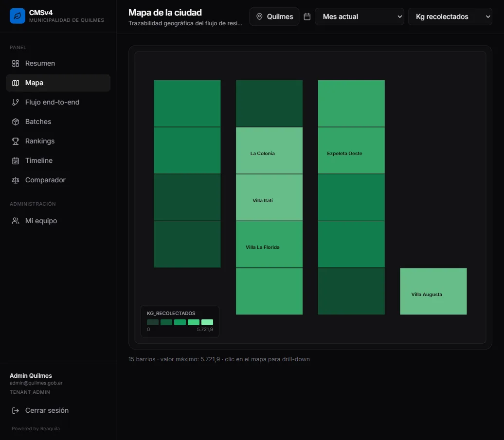Click the Comparador scales icon
504x440 pixels.
click(x=16, y=180)
